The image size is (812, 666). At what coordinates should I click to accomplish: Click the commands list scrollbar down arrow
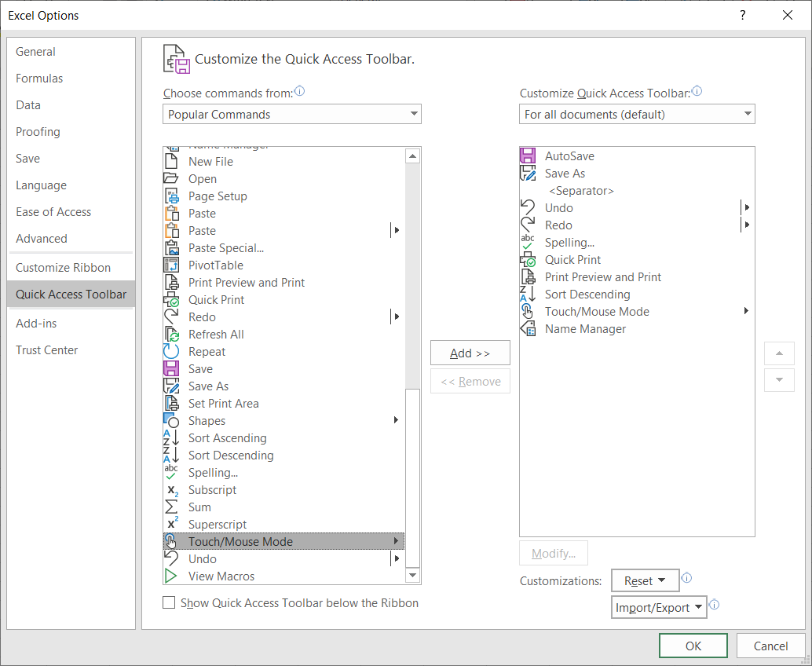click(x=413, y=575)
